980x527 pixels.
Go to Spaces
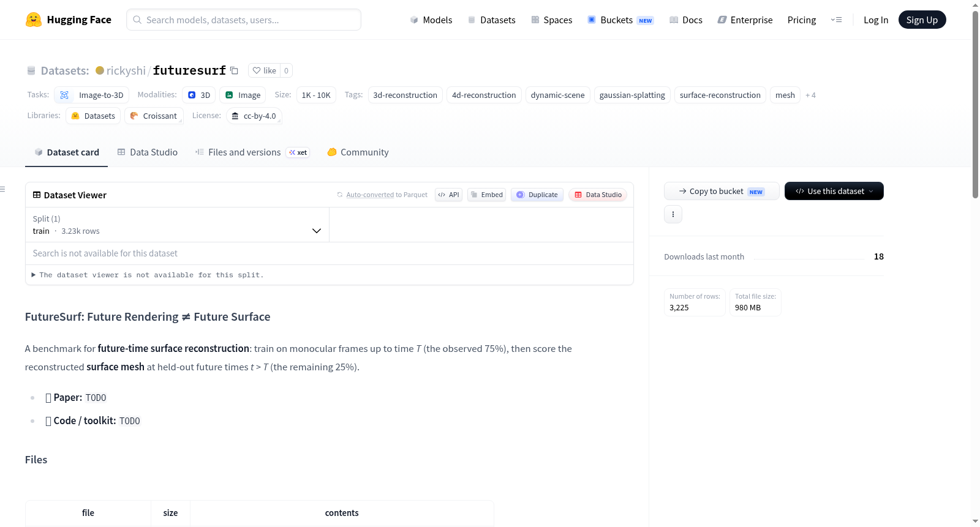[551, 20]
